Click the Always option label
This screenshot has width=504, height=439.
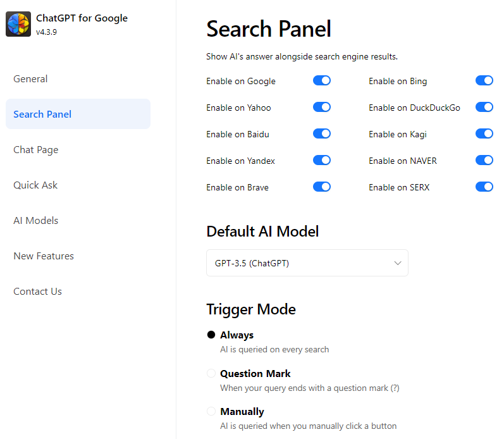(237, 335)
